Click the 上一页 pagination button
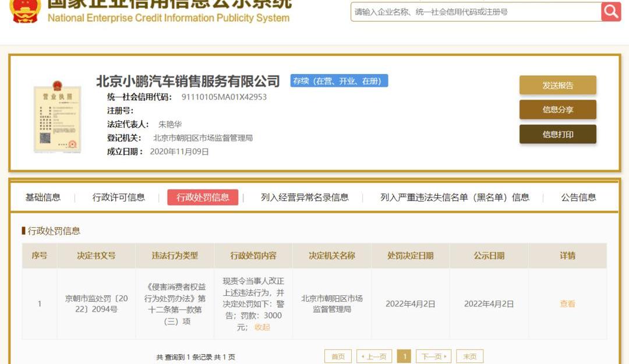Screen dimensions: 629x364 click(x=374, y=356)
